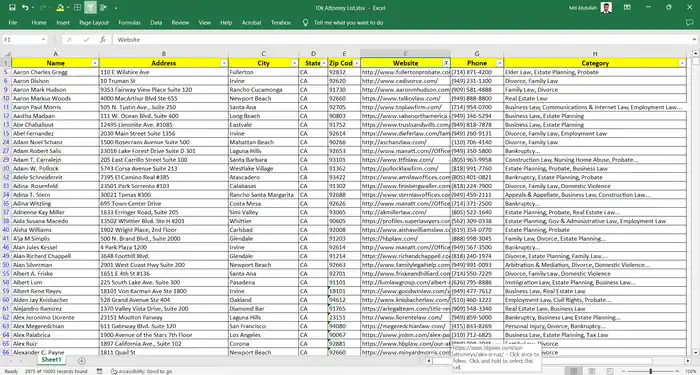Click horizontal scrollbar left arrow
Screen dimensions: 700x375
[429, 361]
